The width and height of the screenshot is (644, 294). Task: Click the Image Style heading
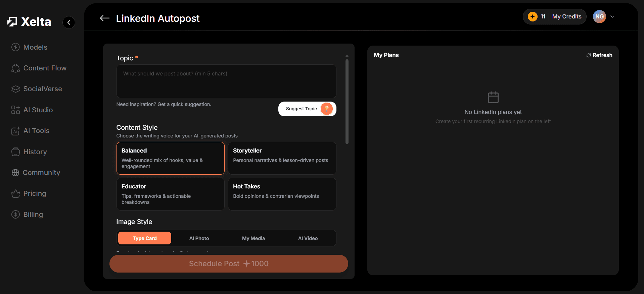pos(134,222)
